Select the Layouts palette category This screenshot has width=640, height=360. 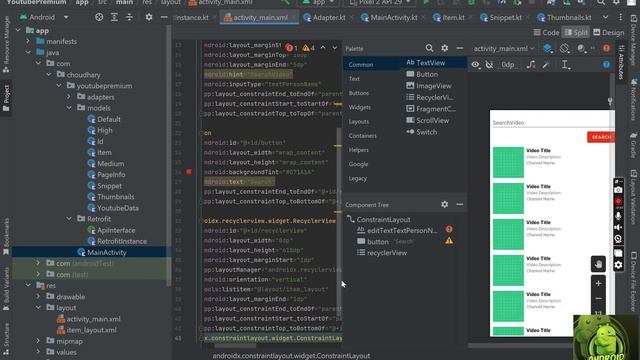tap(359, 122)
